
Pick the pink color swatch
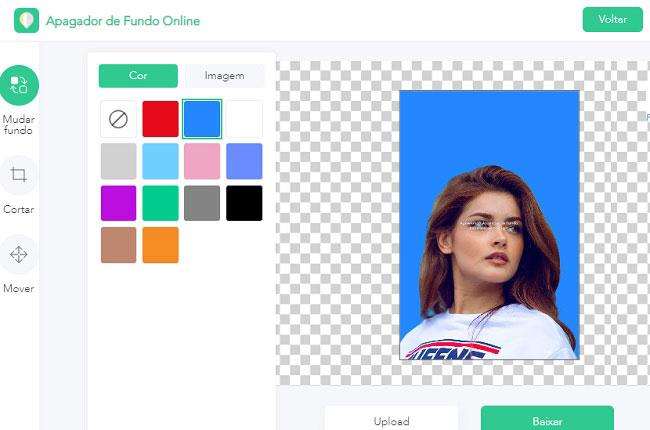pos(202,161)
